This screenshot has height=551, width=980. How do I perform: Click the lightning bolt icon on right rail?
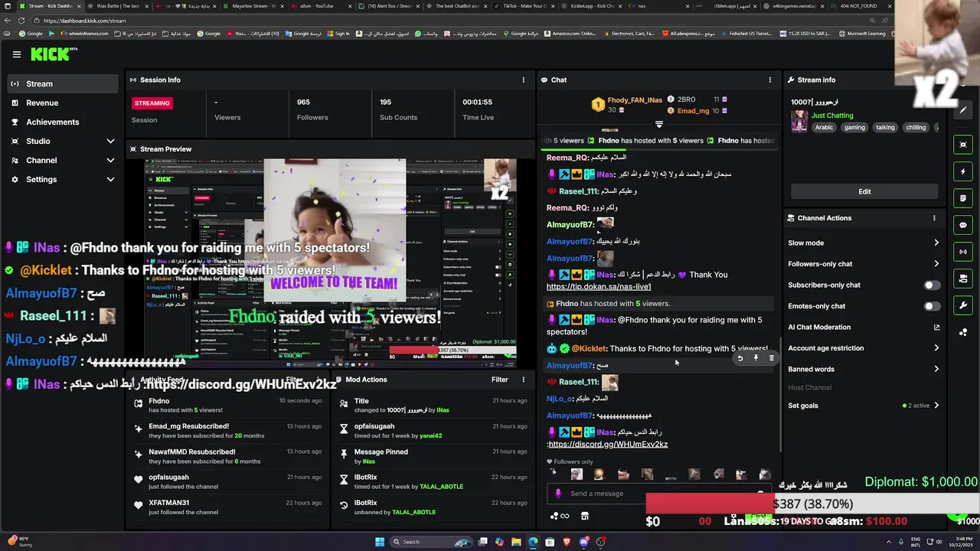(x=963, y=171)
